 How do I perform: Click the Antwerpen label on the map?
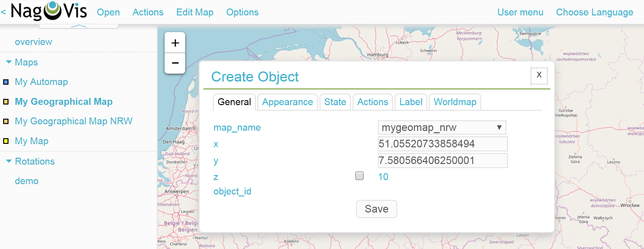coord(177,191)
